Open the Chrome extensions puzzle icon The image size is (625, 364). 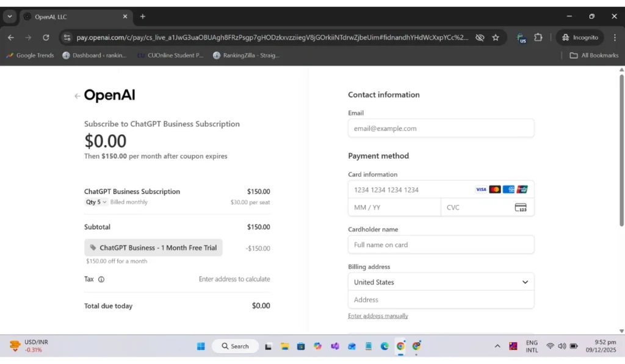tap(538, 37)
